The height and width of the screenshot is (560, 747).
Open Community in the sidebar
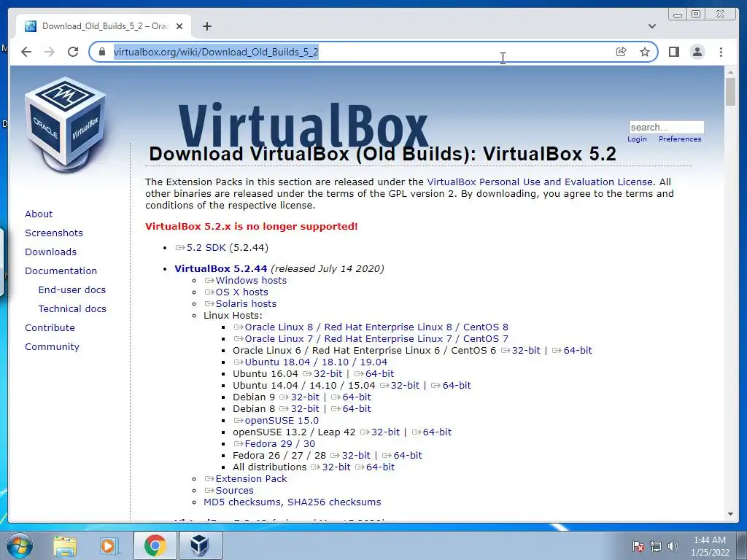click(52, 347)
